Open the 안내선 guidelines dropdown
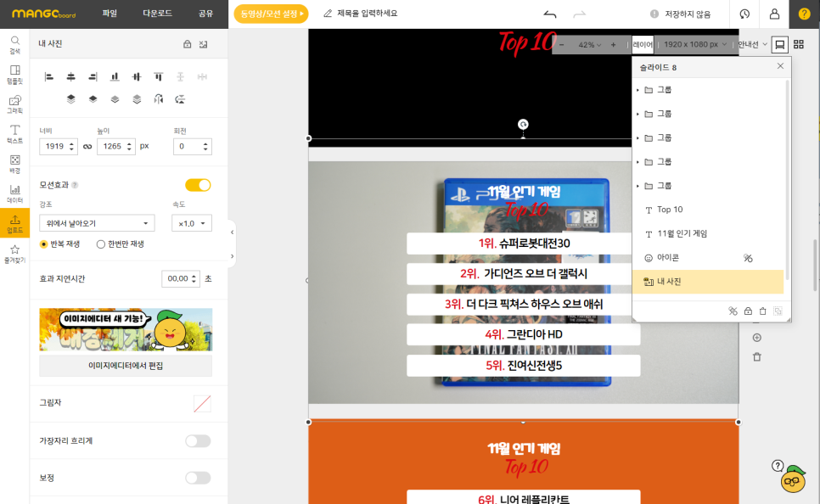 (753, 44)
